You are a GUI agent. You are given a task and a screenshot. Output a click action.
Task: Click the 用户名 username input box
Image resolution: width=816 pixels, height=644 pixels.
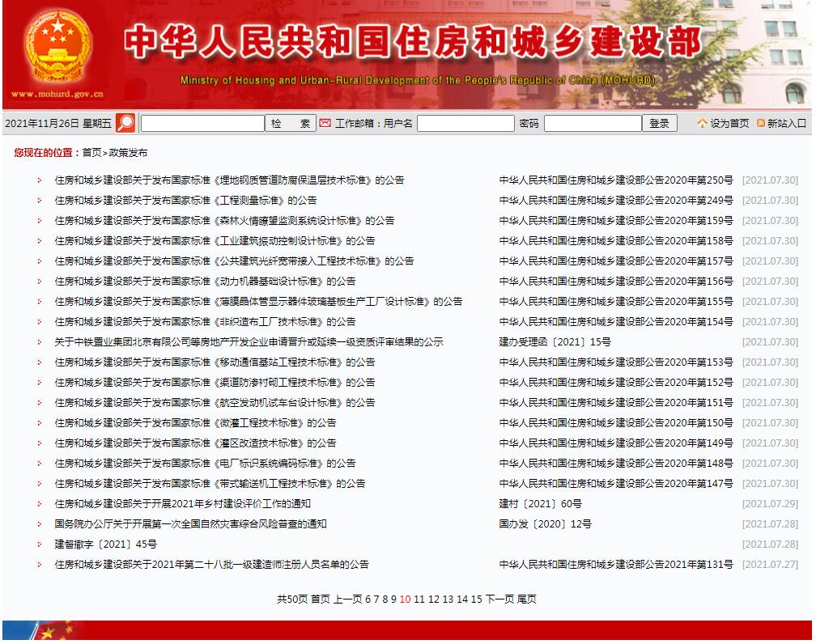(x=465, y=123)
